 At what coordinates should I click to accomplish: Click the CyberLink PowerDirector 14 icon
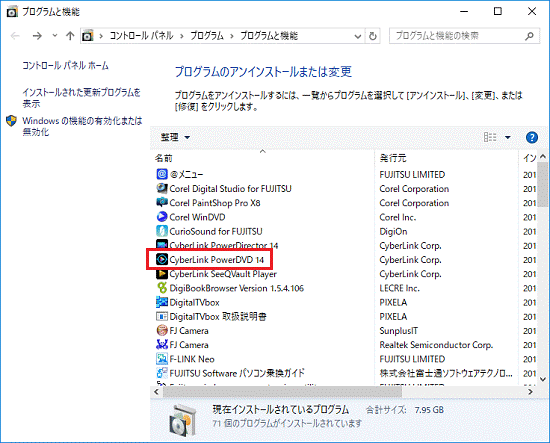pos(162,244)
